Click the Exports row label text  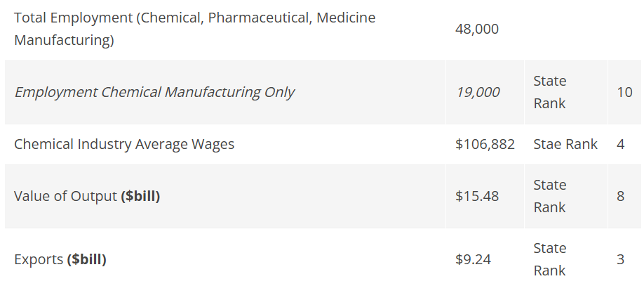coord(39,259)
